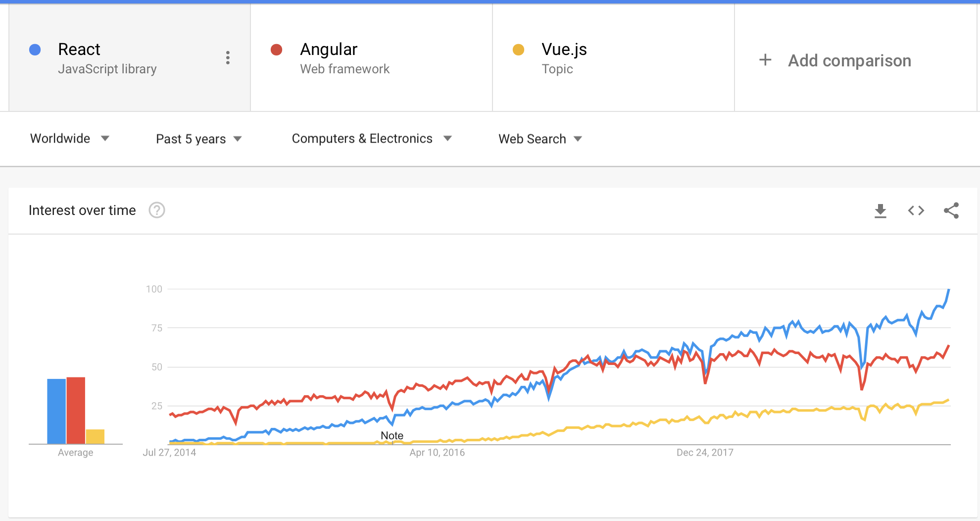Click the plus icon to add comparison
Viewport: 980px width, 521px height.
coord(765,60)
